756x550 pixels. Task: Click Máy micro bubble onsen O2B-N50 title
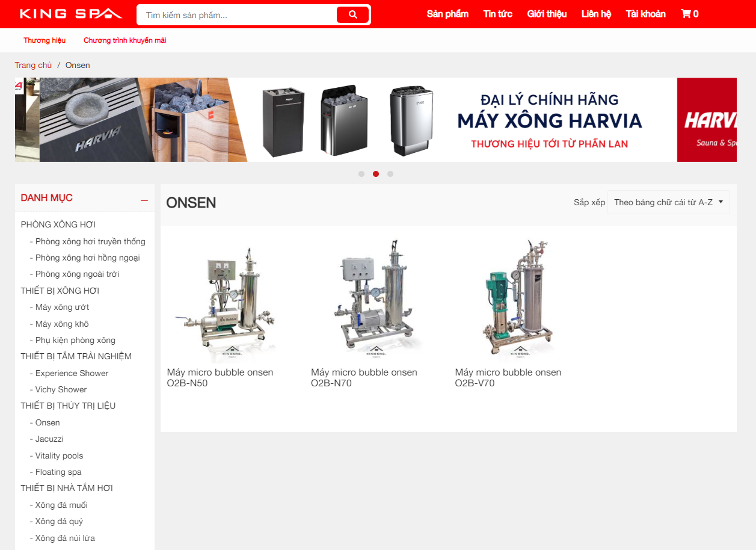(220, 378)
